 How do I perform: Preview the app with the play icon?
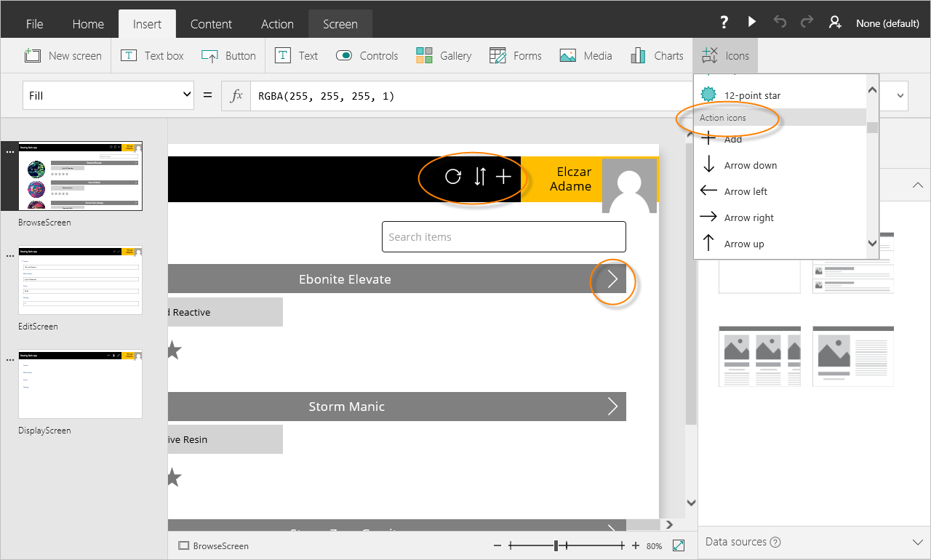click(751, 22)
